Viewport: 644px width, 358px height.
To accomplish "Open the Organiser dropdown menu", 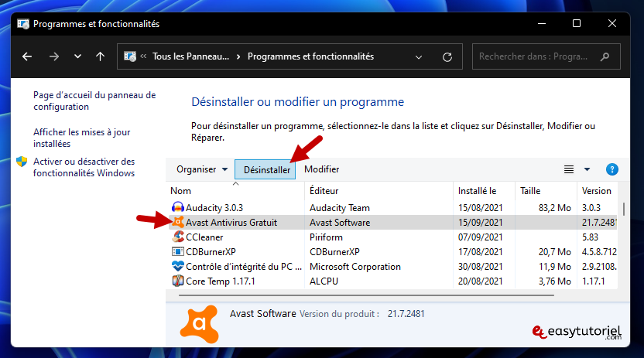I will coord(202,169).
